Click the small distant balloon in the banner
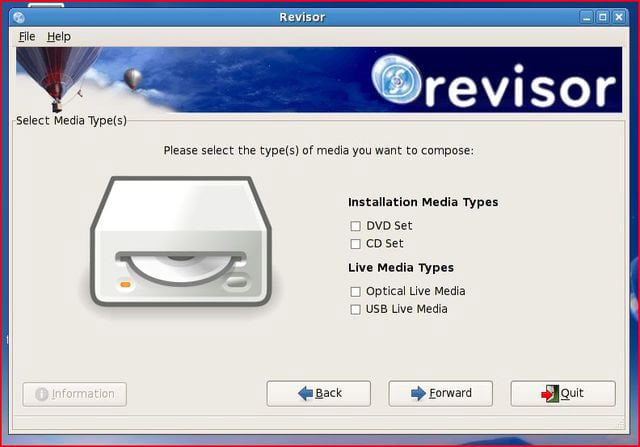640x447 pixels. click(133, 79)
